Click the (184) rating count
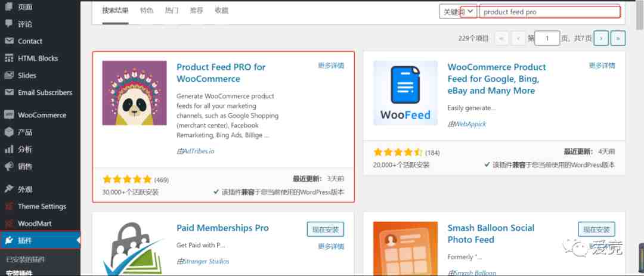 pyautogui.click(x=432, y=153)
